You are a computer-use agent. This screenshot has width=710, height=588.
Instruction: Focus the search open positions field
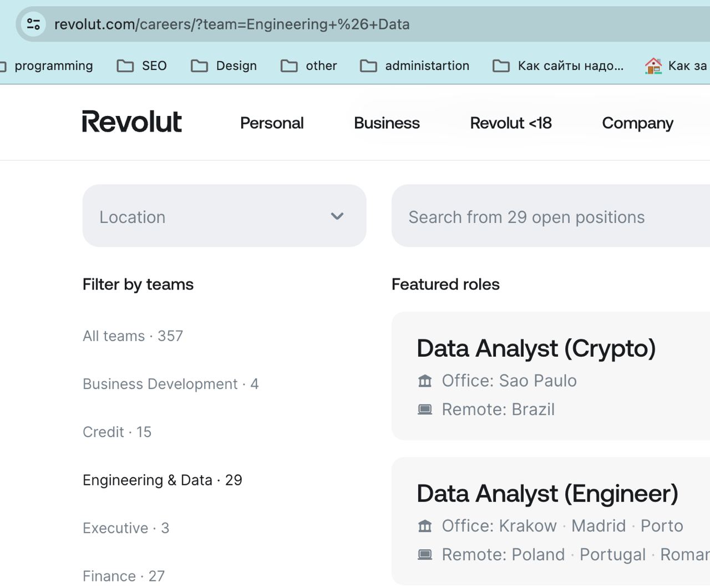pyautogui.click(x=551, y=216)
